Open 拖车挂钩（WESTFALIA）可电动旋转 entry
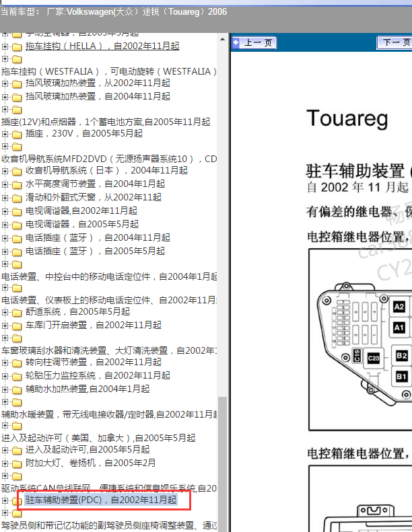The width and height of the screenshot is (412, 532). click(x=109, y=71)
